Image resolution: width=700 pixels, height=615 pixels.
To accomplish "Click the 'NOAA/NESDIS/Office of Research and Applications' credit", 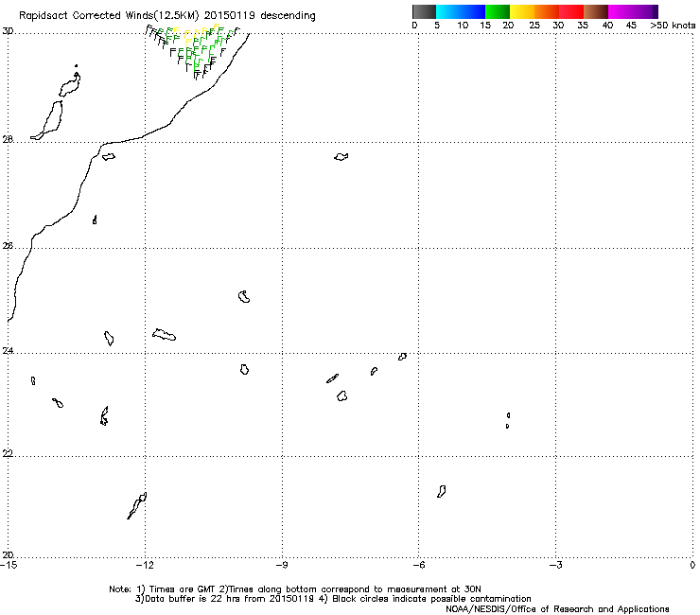I will point(557,609).
